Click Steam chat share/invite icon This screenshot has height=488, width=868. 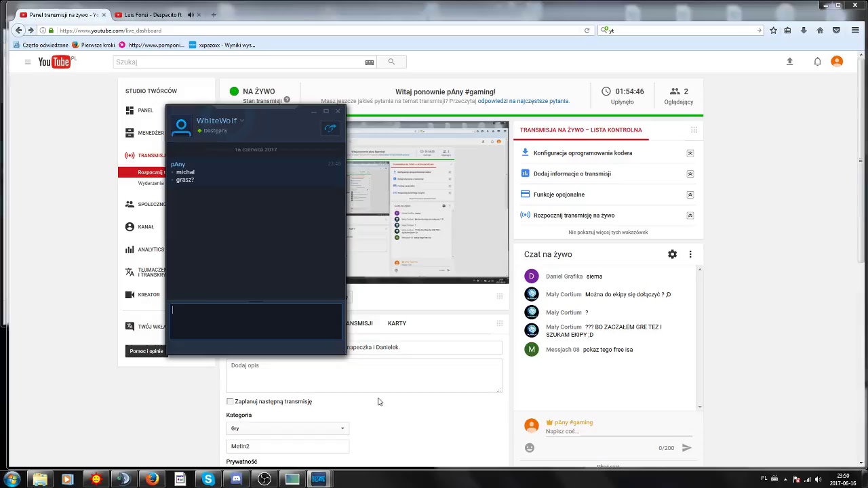point(330,128)
